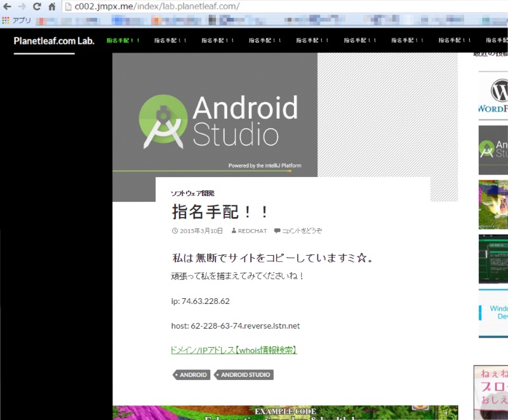Open the ドメイン/IPアドレス whois情報検索 link
The width and height of the screenshot is (508, 420).
pos(234,350)
